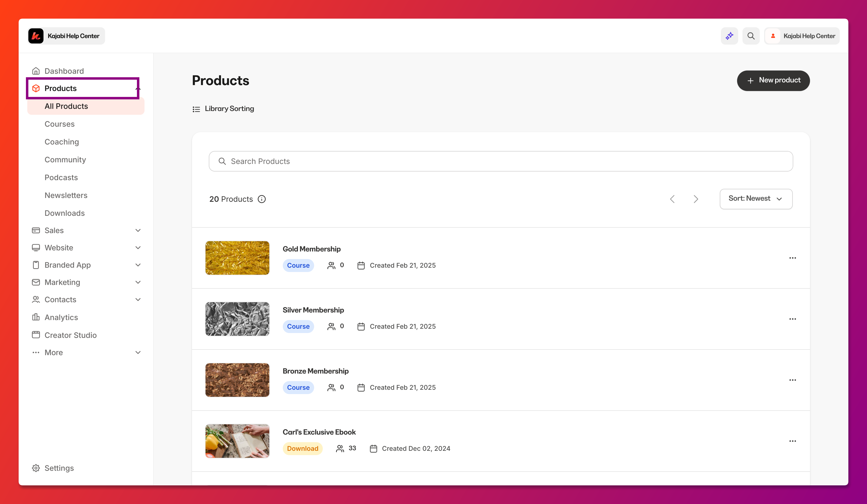Select Downloads in the Products submenu
The width and height of the screenshot is (867, 504).
pyautogui.click(x=65, y=213)
